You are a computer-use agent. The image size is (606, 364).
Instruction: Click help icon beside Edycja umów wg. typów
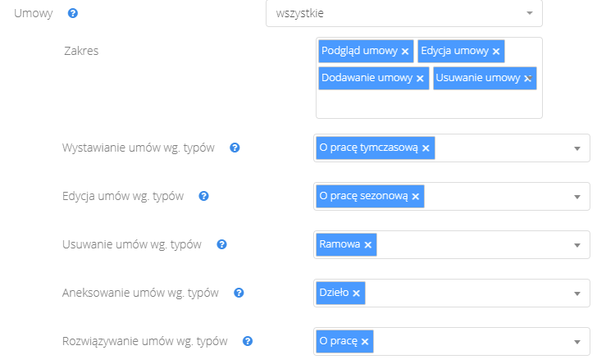[203, 196]
